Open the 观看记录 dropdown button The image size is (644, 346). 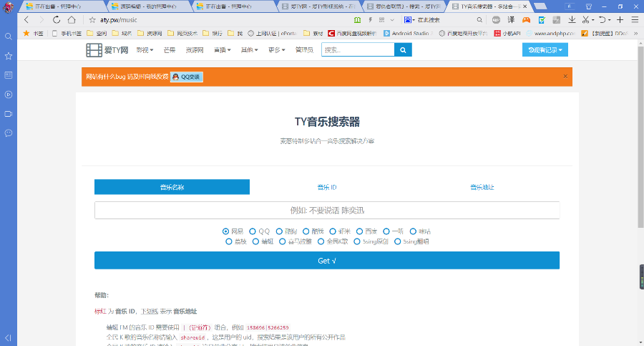[x=545, y=49]
